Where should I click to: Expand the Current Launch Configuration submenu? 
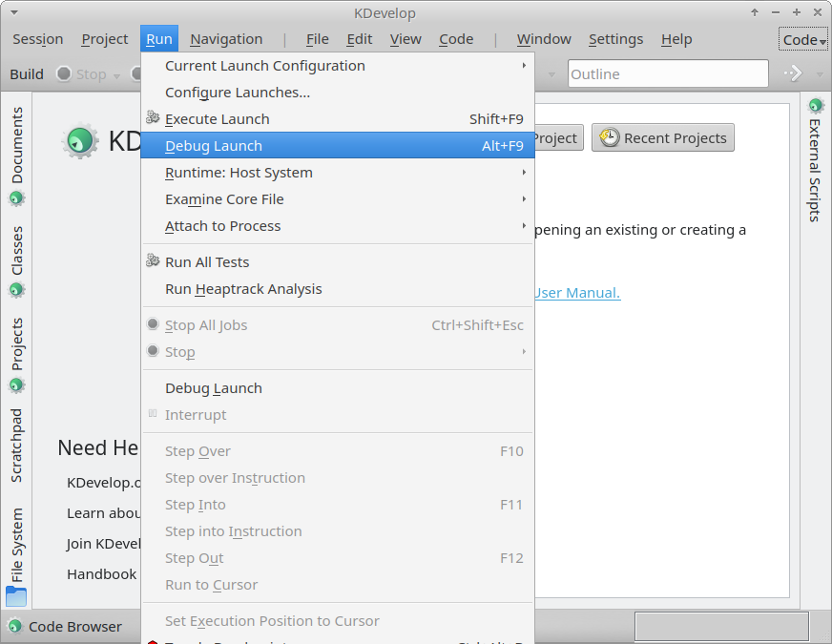click(338, 66)
